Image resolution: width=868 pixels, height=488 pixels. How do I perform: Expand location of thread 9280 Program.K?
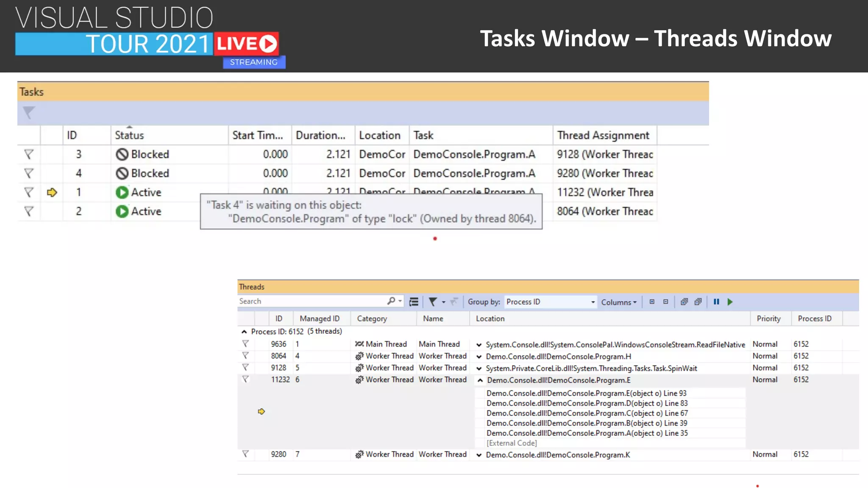tap(479, 455)
